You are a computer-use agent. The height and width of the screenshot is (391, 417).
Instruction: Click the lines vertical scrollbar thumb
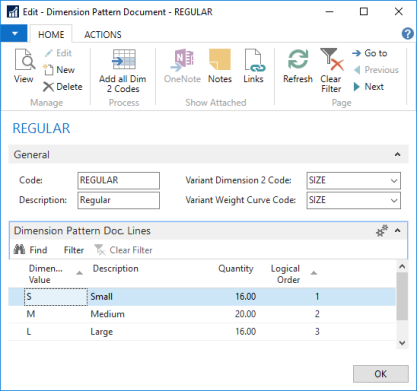(x=402, y=296)
